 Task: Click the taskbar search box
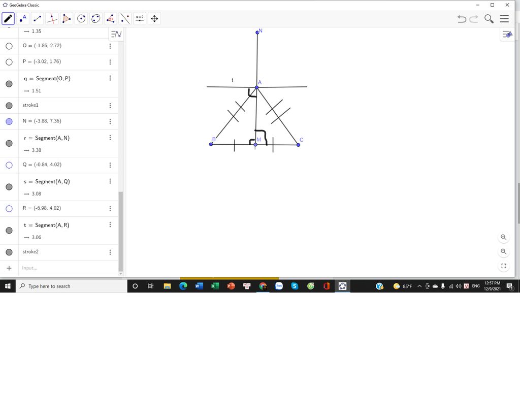pyautogui.click(x=71, y=286)
